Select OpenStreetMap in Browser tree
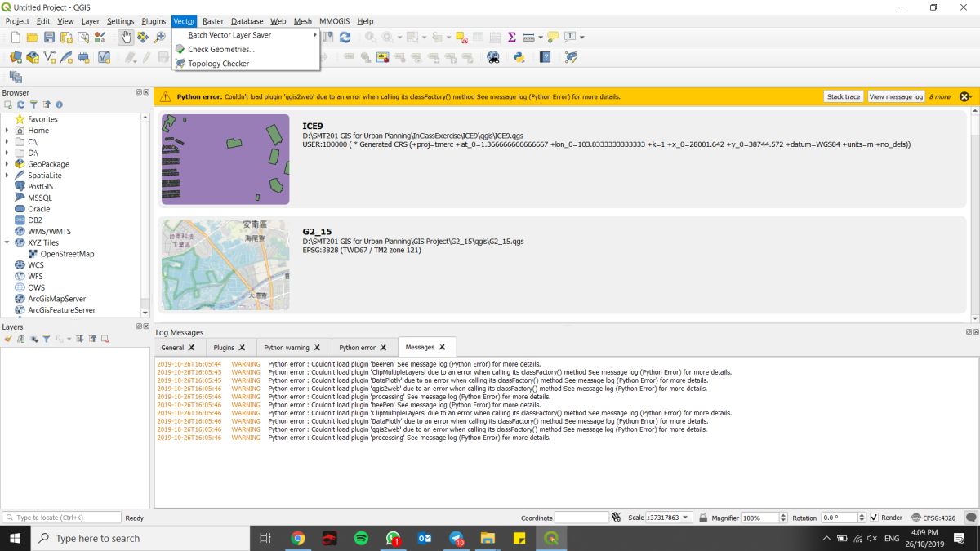The image size is (980, 551). (x=67, y=254)
